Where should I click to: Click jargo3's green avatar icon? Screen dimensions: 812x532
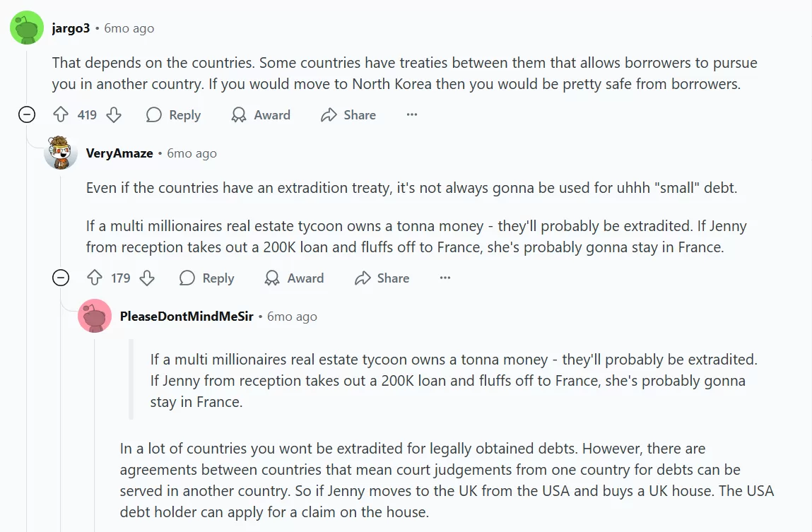pos(27,29)
